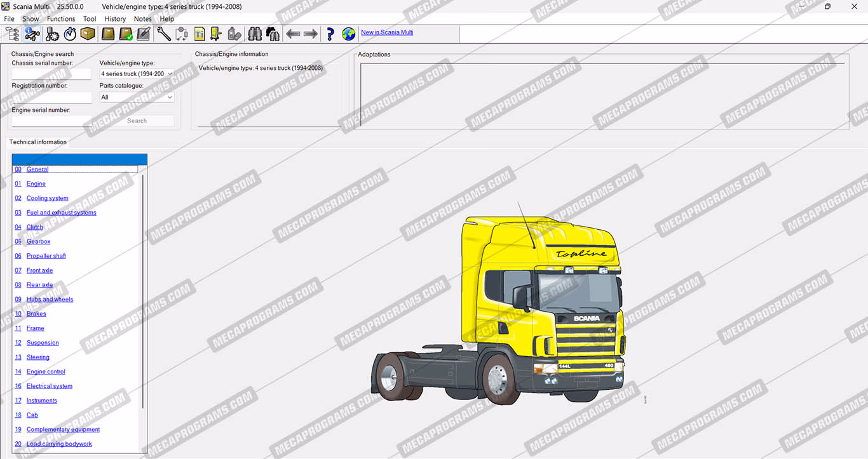Open Fuel and exhaust systems link
This screenshot has width=868, height=459.
62,213
